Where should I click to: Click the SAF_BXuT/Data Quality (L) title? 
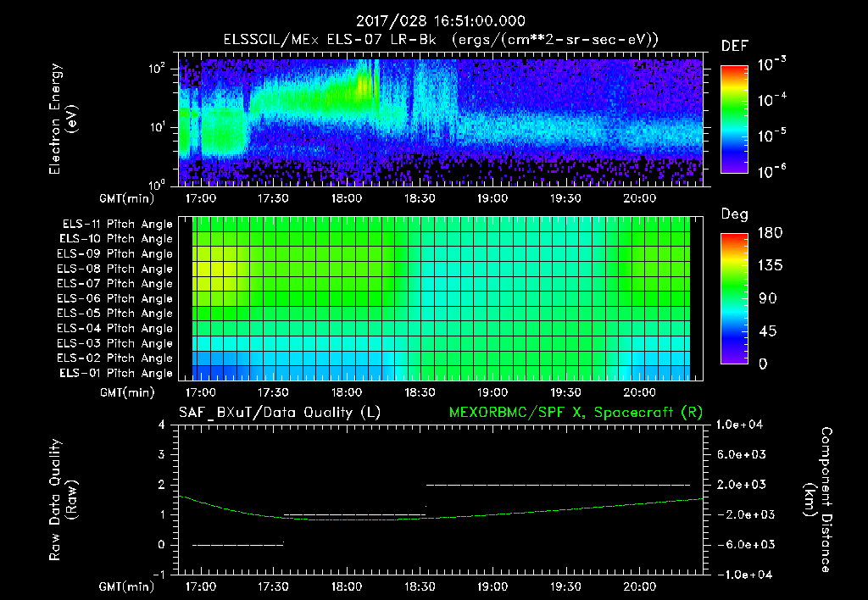click(280, 413)
